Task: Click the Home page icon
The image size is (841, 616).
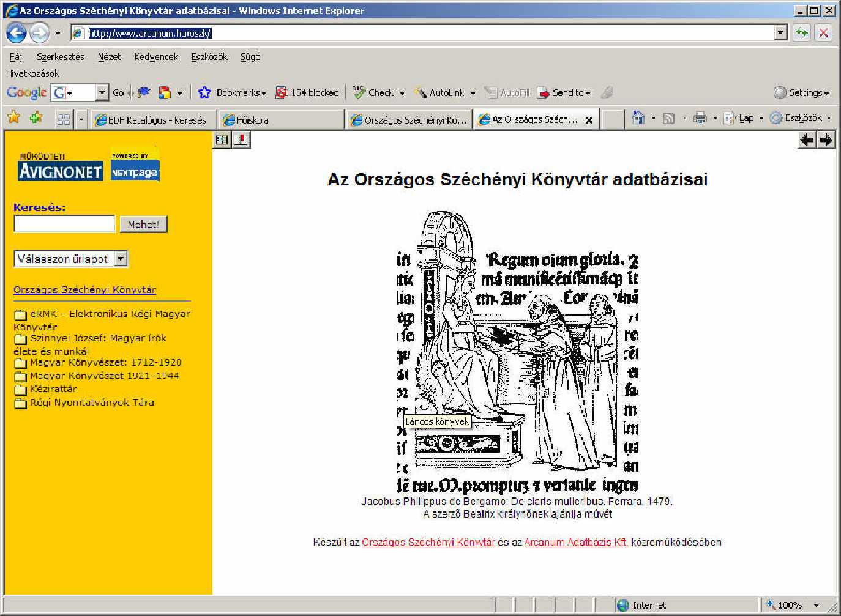Action: pos(638,118)
